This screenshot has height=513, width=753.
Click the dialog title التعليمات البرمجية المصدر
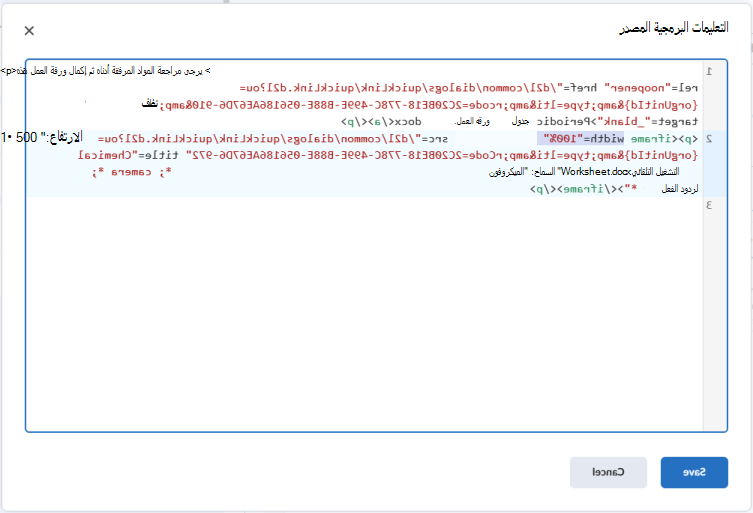tap(674, 27)
